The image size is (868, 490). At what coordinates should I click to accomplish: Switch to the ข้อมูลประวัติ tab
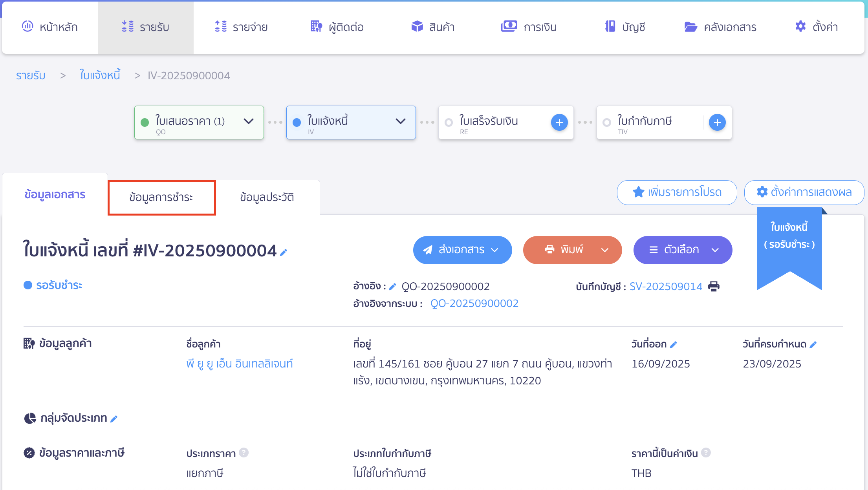tap(267, 197)
